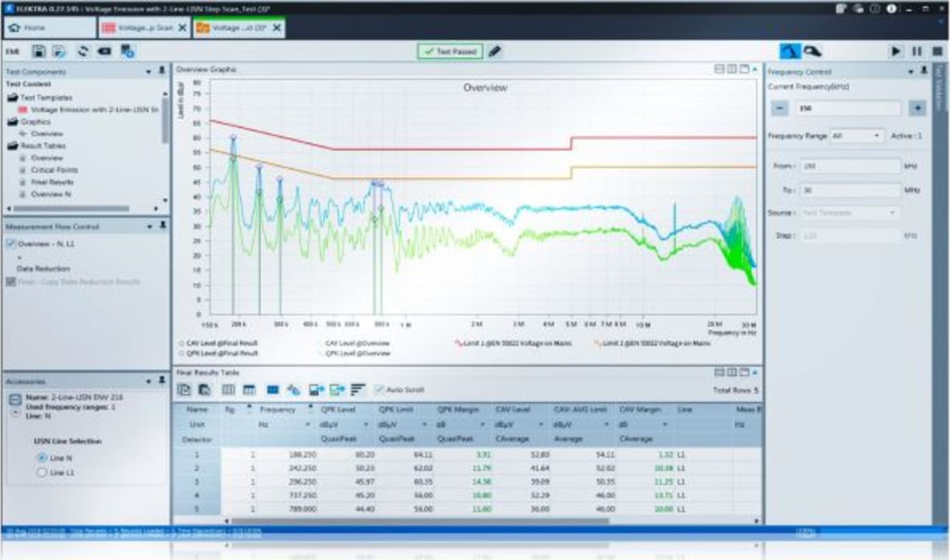This screenshot has width=950, height=560.
Task: Click the sort results icon in the table toolbar
Action: [358, 389]
